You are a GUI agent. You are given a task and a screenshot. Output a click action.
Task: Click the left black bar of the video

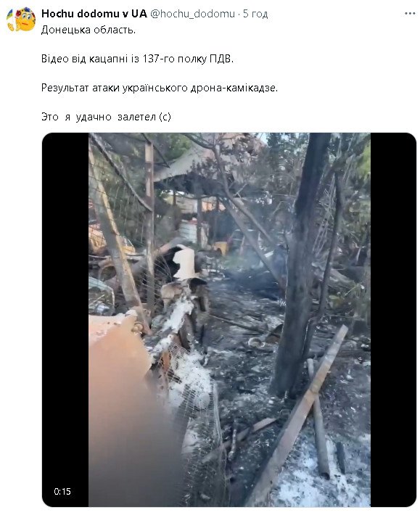65,320
